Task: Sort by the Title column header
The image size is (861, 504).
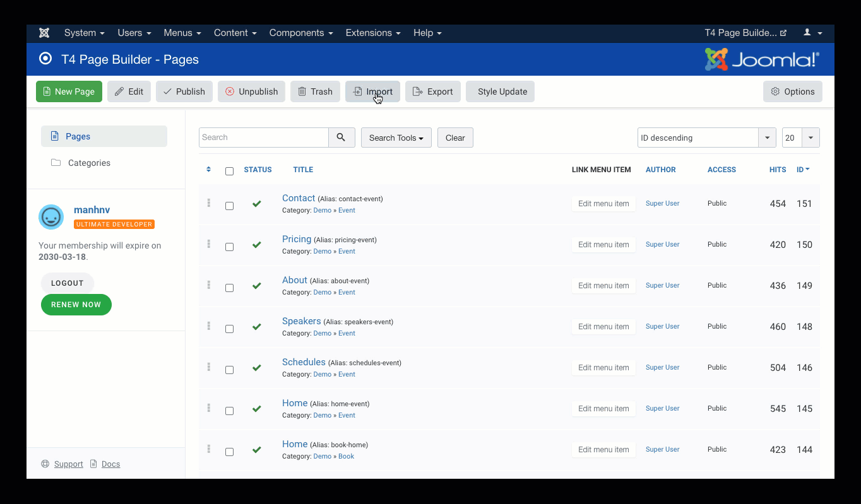Action: pyautogui.click(x=303, y=170)
